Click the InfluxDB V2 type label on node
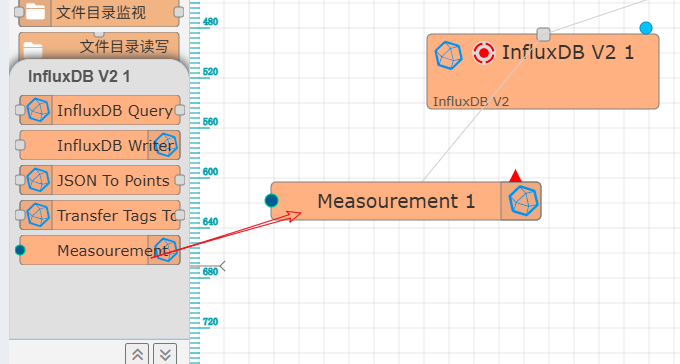 (x=471, y=102)
